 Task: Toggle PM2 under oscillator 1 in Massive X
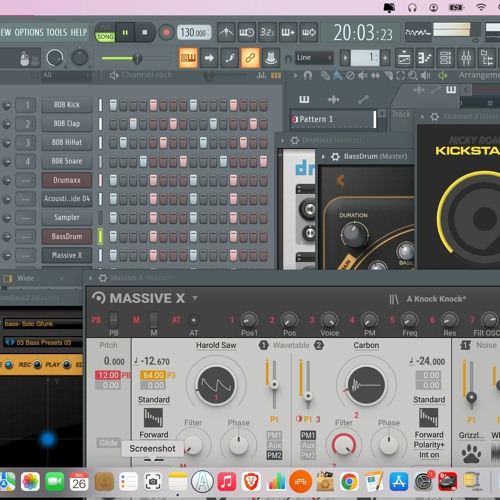click(274, 455)
